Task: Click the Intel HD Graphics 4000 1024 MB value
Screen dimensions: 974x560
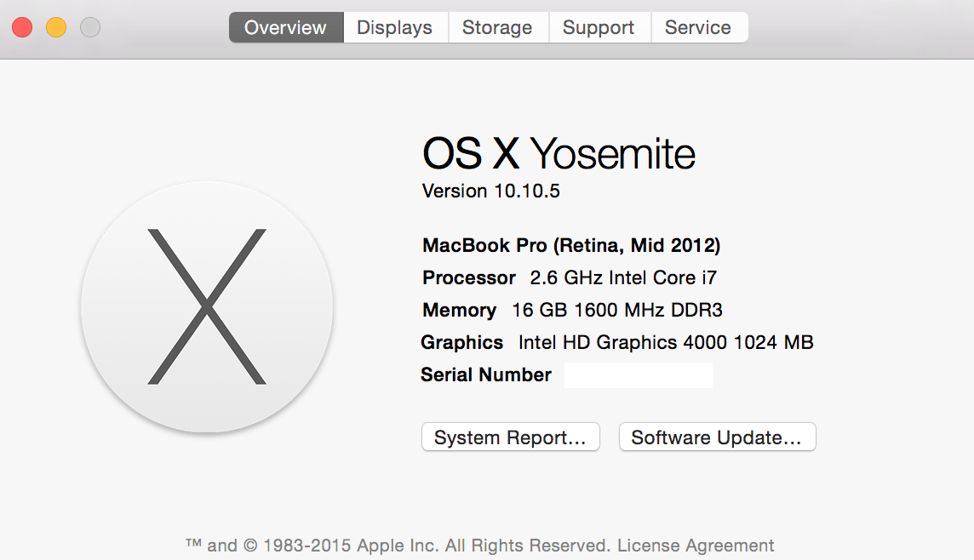Action: tap(666, 342)
